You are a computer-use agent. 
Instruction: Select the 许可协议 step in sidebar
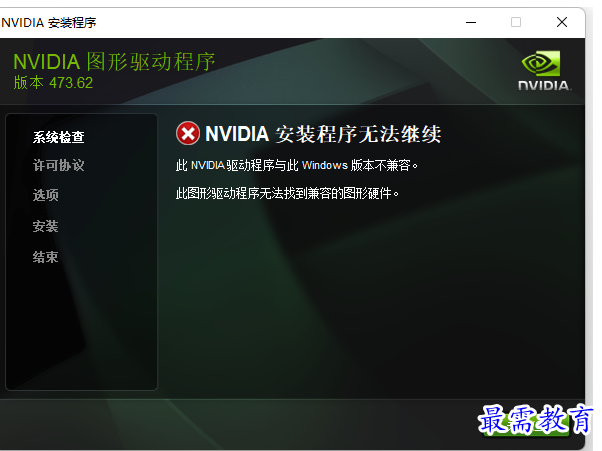pos(58,165)
